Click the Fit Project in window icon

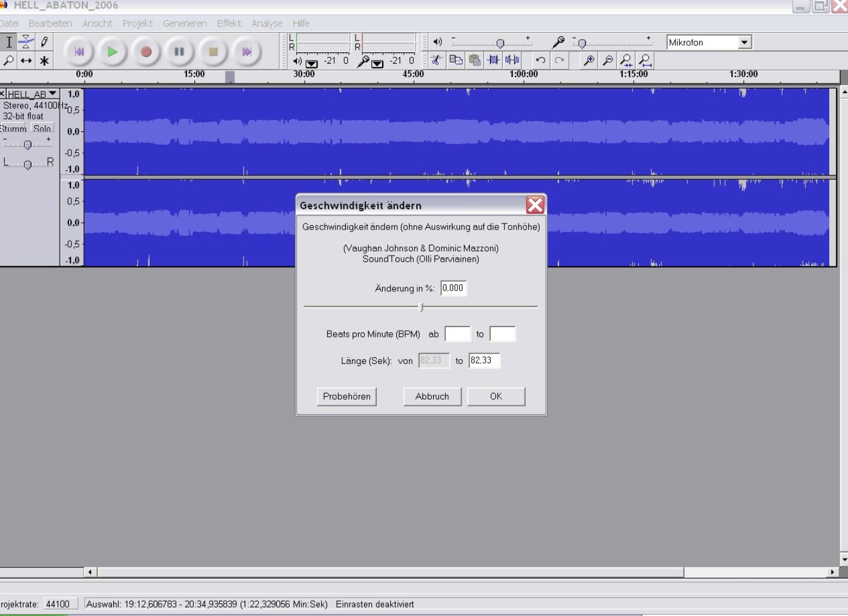tap(646, 60)
